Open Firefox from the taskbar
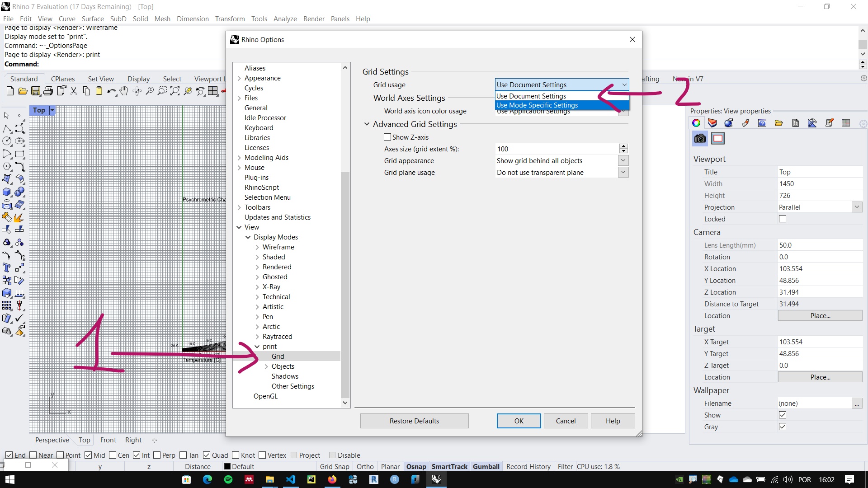The height and width of the screenshot is (488, 868). pyautogui.click(x=332, y=479)
